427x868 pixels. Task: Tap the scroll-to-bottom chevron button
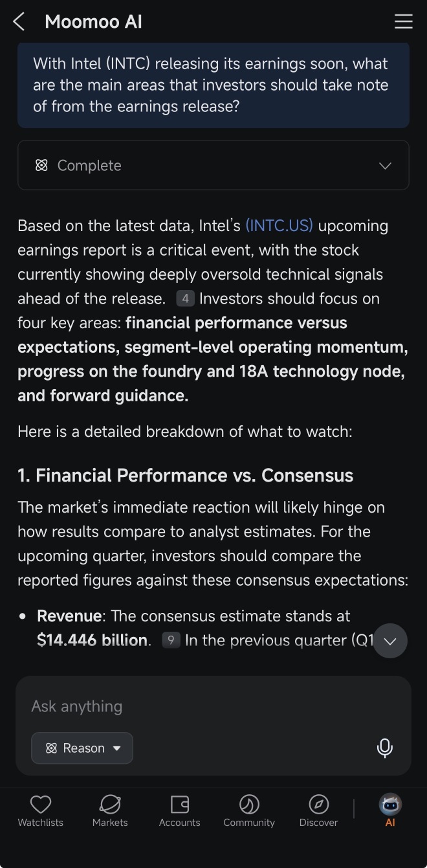390,641
